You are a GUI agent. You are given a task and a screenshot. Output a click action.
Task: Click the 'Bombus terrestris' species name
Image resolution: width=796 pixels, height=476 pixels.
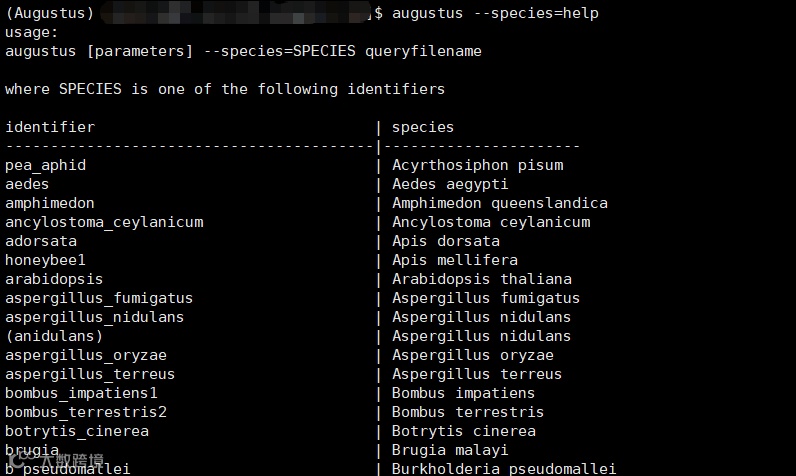point(468,412)
